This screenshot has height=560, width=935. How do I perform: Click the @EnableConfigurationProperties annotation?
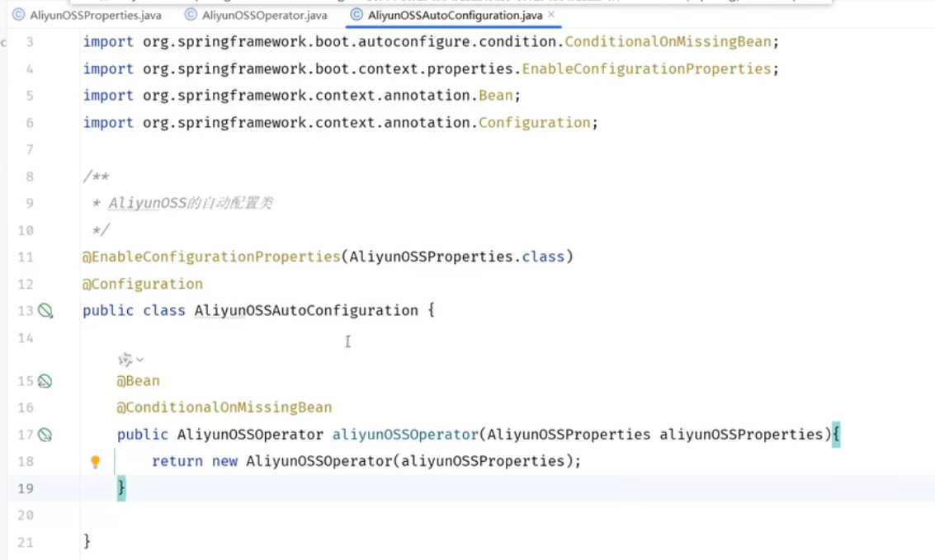coord(211,256)
